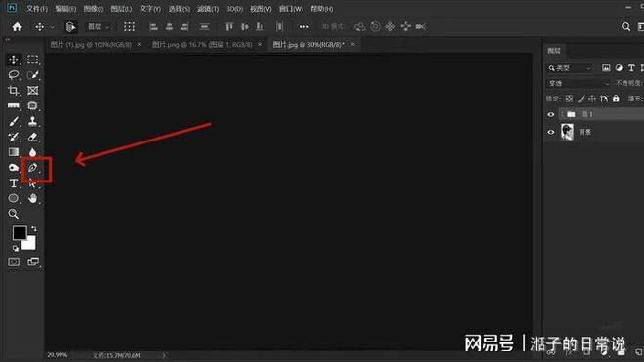The height and width of the screenshot is (362, 644).
Task: Open the 文件(F) menu
Action: point(37,9)
